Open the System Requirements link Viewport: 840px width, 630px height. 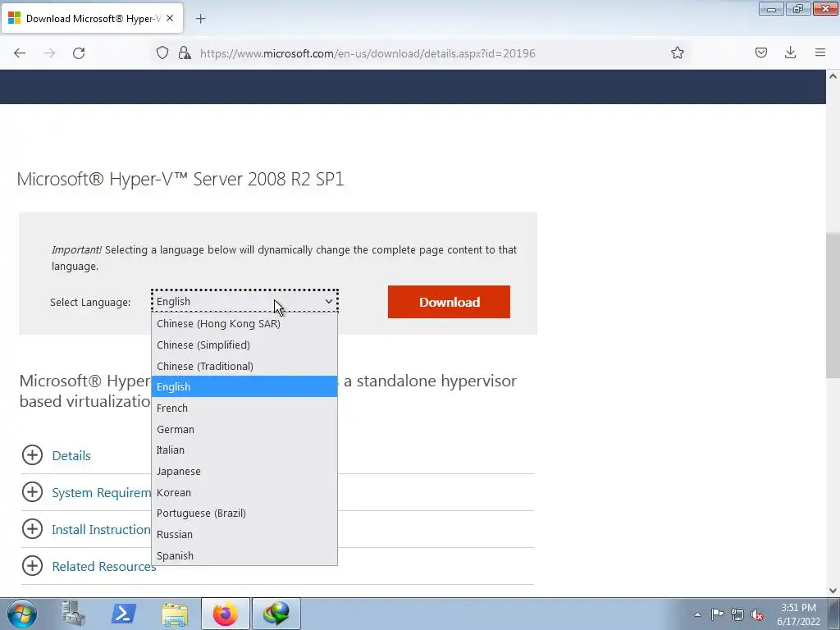102,493
